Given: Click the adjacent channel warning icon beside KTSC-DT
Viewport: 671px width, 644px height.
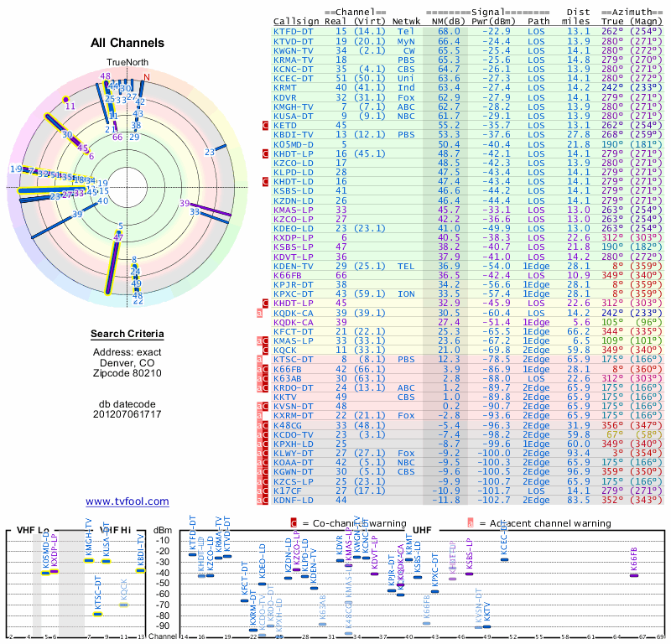Looking at the screenshot, I should click(259, 360).
